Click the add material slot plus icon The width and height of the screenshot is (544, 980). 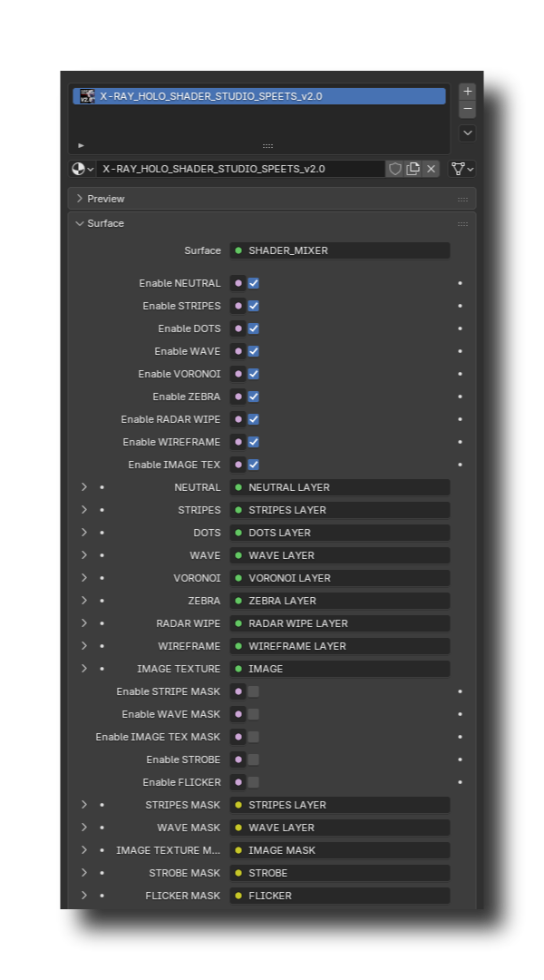coord(467,92)
